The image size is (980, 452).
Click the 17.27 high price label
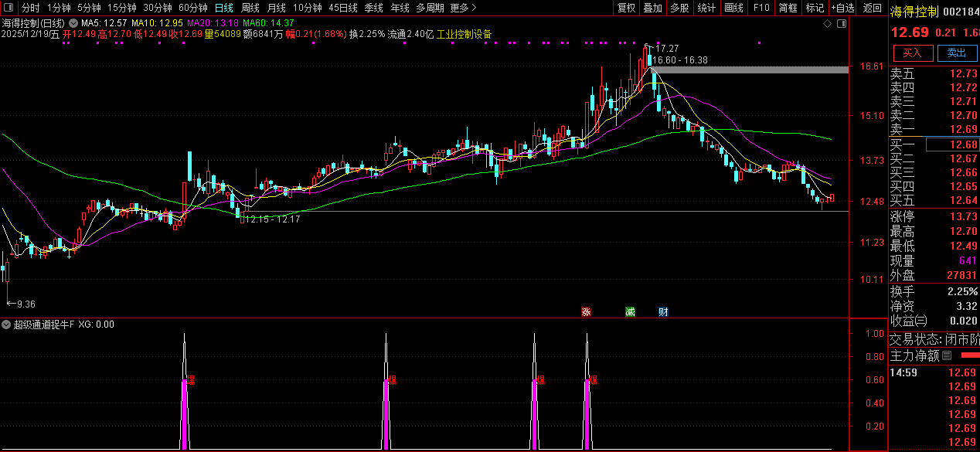click(667, 49)
